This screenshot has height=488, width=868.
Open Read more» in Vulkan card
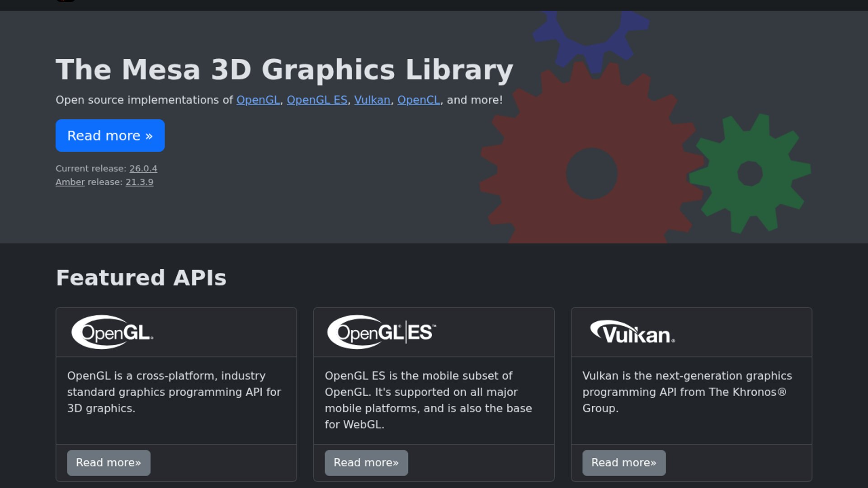pos(624,463)
